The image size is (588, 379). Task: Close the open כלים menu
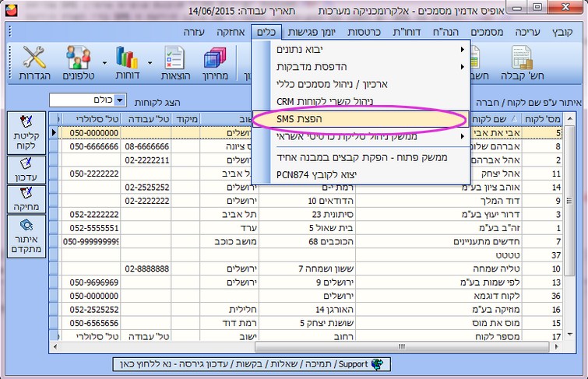[266, 32]
